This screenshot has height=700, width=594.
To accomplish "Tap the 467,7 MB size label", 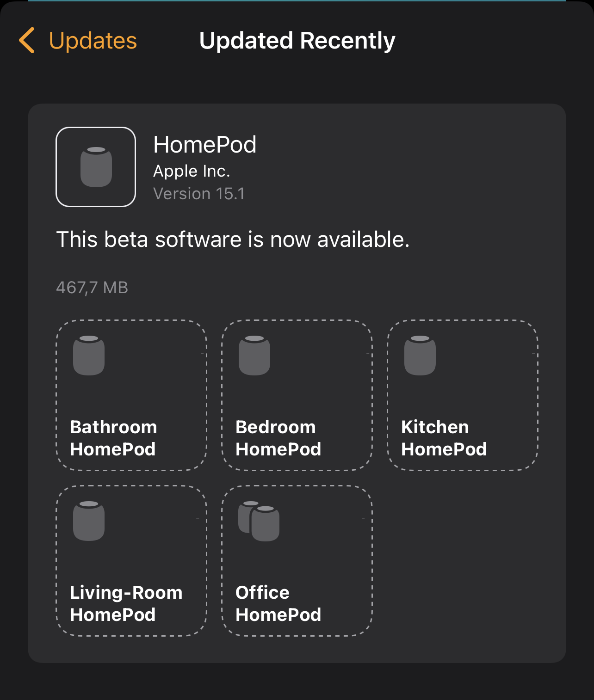I will point(92,288).
